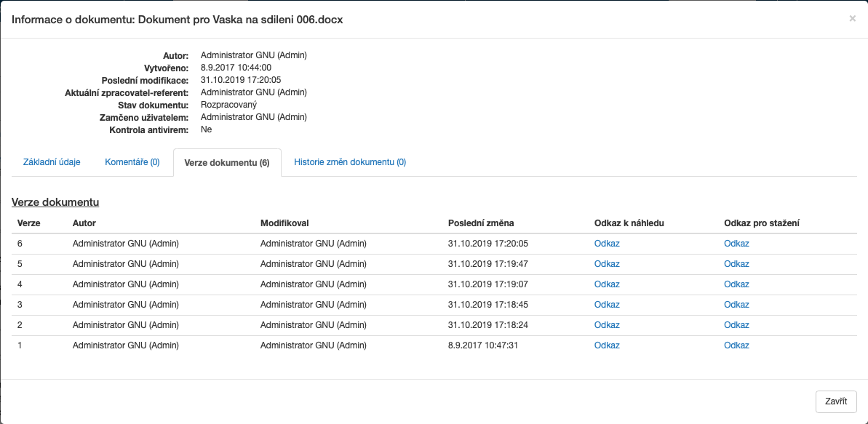Screen dimensions: 868x424
Task: Open preview link for version 6
Action: click(x=607, y=244)
